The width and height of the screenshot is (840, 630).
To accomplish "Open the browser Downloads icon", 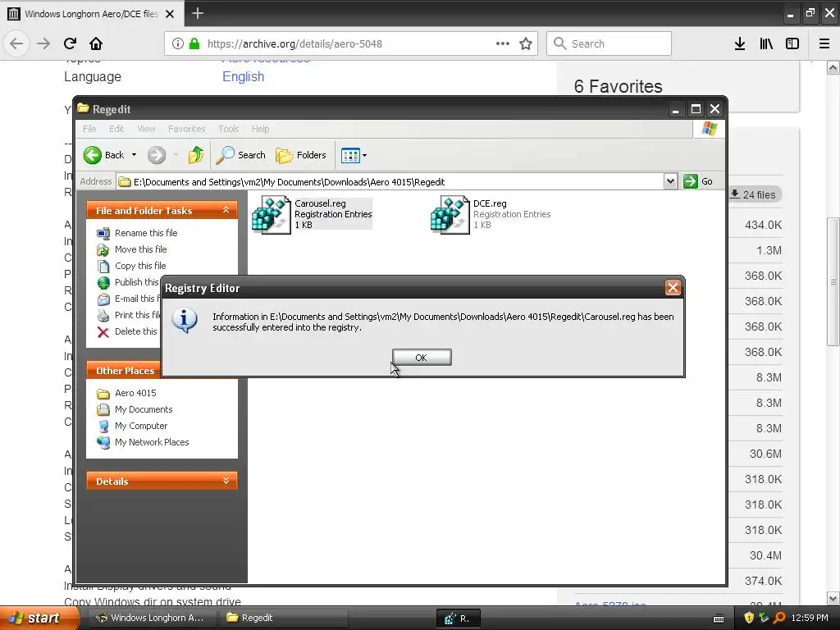I will coord(740,43).
